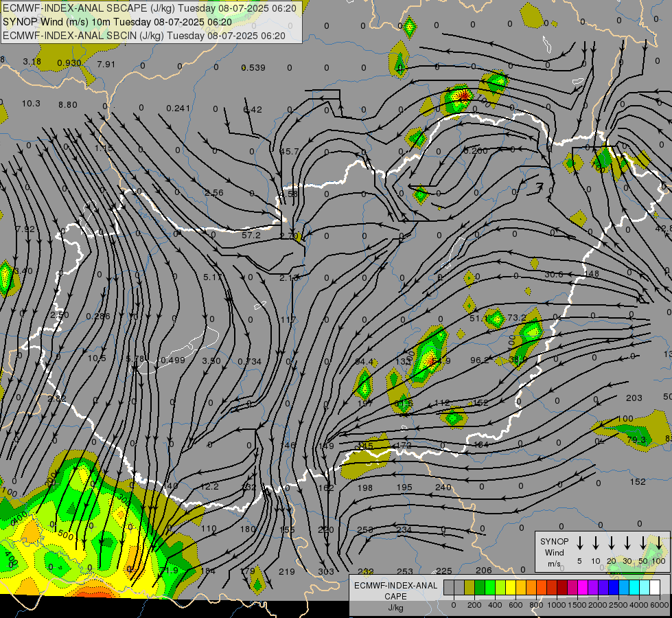Click the 219 value on map

point(287,571)
